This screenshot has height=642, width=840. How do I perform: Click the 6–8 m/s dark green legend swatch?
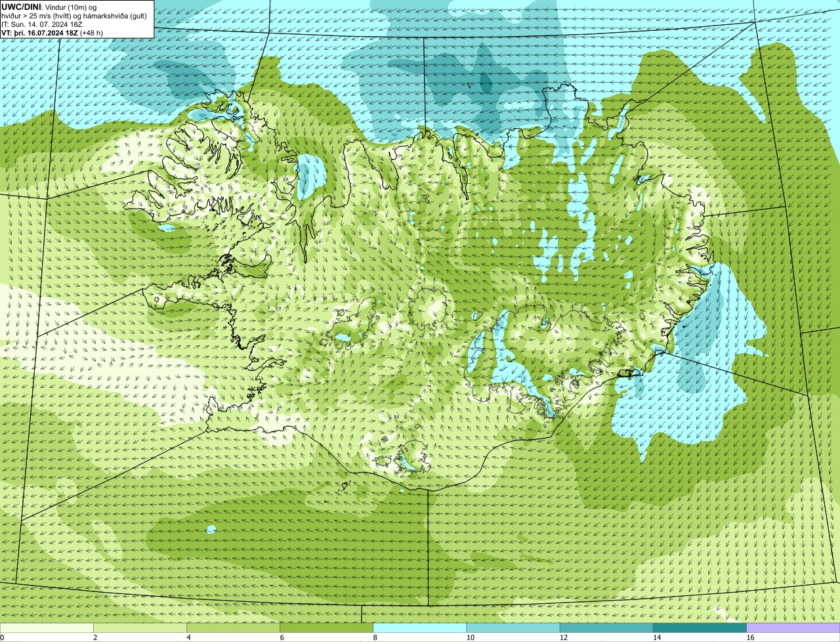point(326,628)
